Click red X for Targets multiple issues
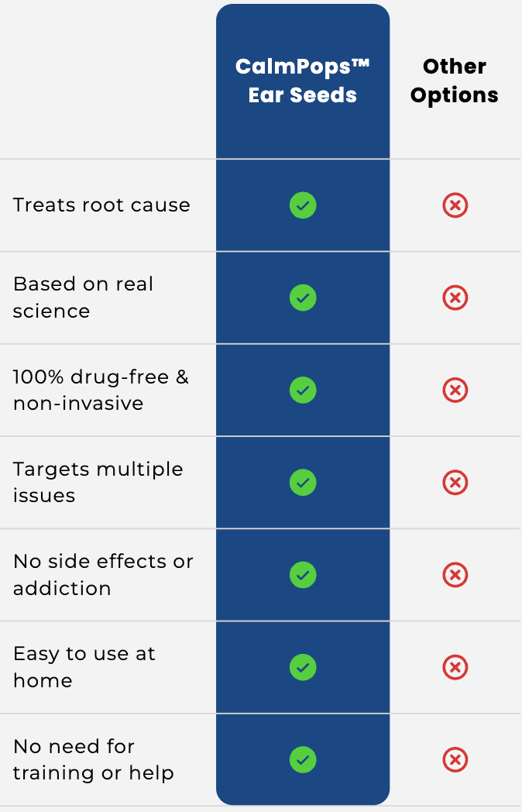The image size is (522, 812). pyautogui.click(x=455, y=483)
